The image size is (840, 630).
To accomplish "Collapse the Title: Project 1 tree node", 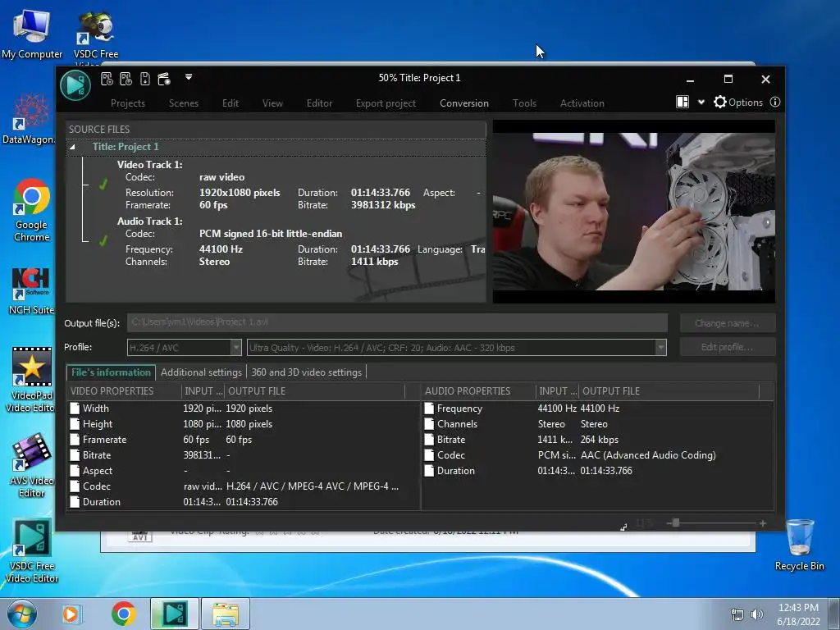I will pyautogui.click(x=72, y=147).
